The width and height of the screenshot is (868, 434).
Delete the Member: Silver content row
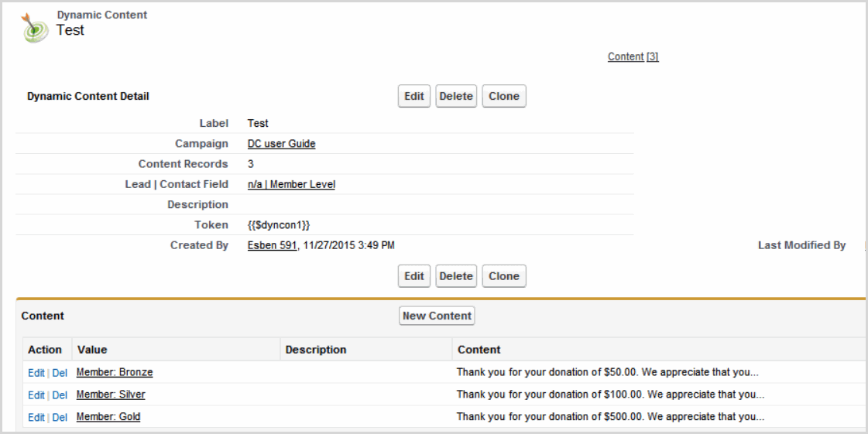coord(60,395)
